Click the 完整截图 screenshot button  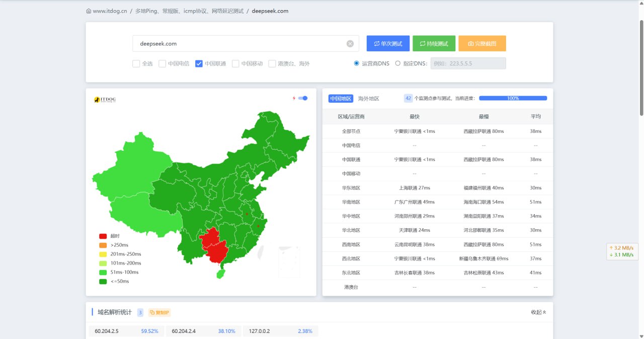coord(482,43)
